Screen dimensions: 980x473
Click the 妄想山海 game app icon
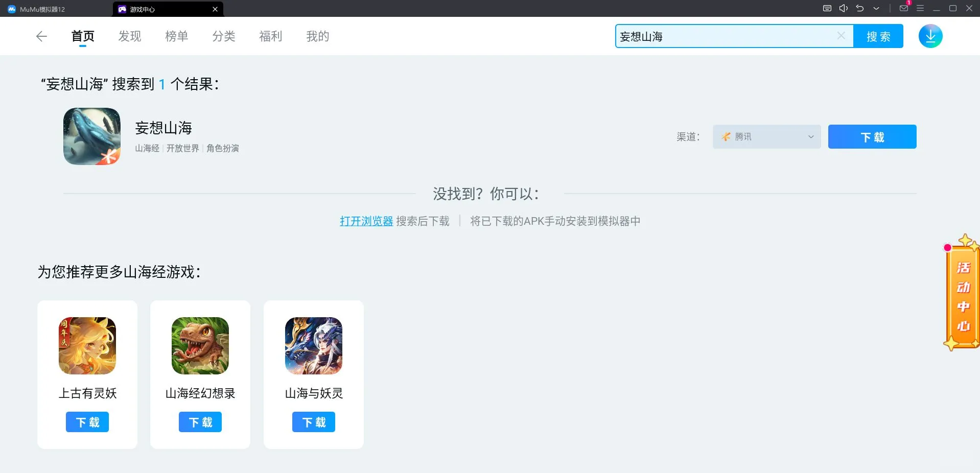pyautogui.click(x=91, y=136)
